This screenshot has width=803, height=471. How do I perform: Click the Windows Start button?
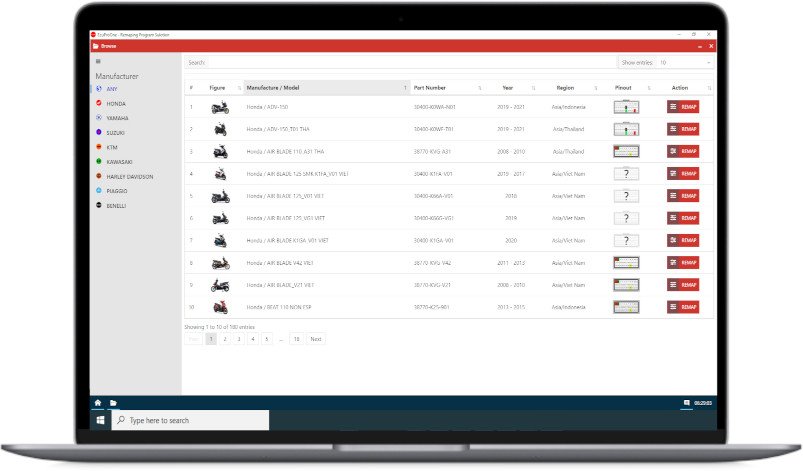[x=101, y=421]
